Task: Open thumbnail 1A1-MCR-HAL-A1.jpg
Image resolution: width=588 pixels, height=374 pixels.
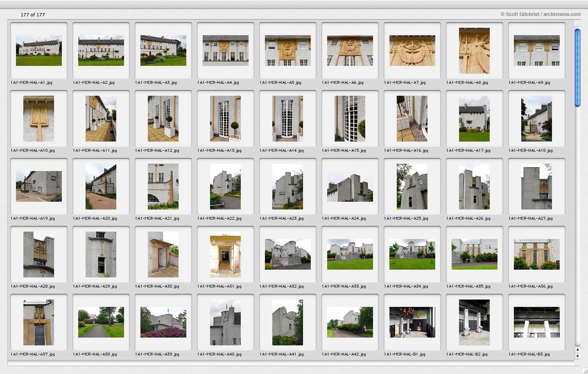Action: coord(39,50)
